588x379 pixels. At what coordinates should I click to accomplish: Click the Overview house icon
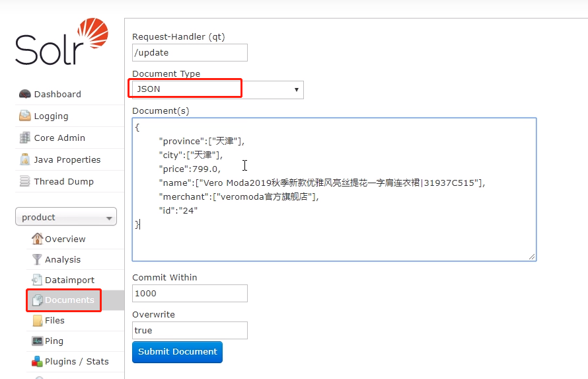pyautogui.click(x=37, y=239)
